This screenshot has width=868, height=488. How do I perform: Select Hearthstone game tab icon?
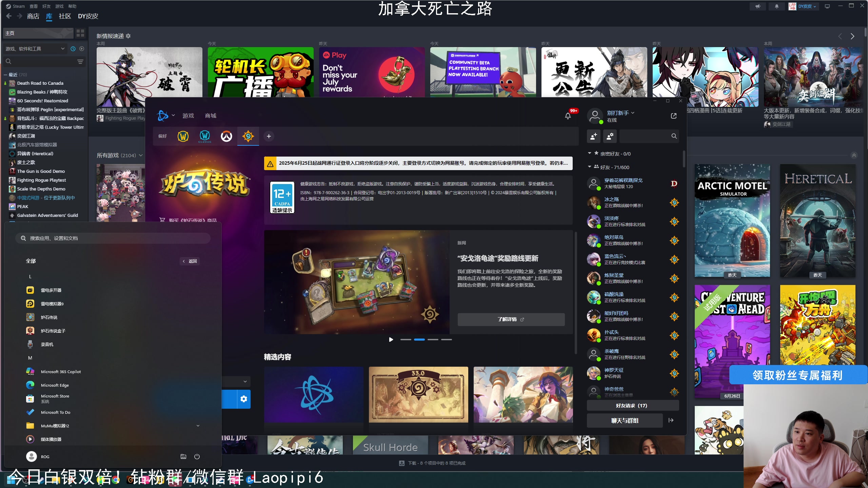coord(248,136)
